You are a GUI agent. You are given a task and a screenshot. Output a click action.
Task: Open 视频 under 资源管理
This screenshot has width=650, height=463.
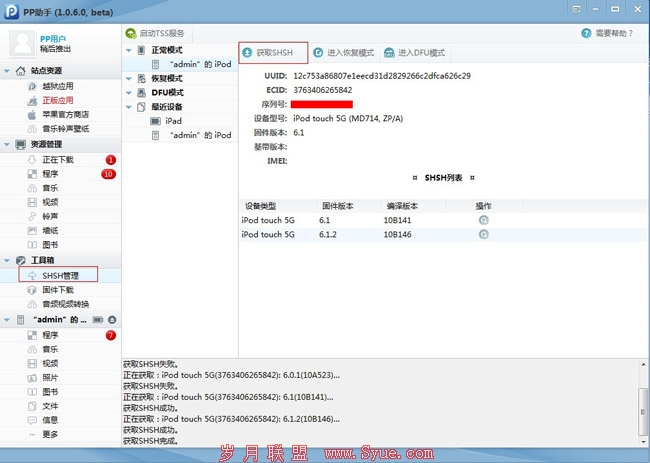click(50, 202)
